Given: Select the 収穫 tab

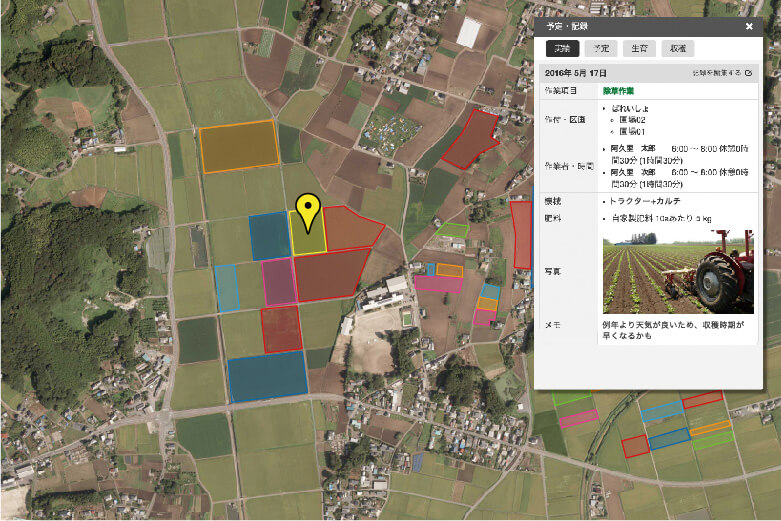Looking at the screenshot, I should tap(677, 48).
